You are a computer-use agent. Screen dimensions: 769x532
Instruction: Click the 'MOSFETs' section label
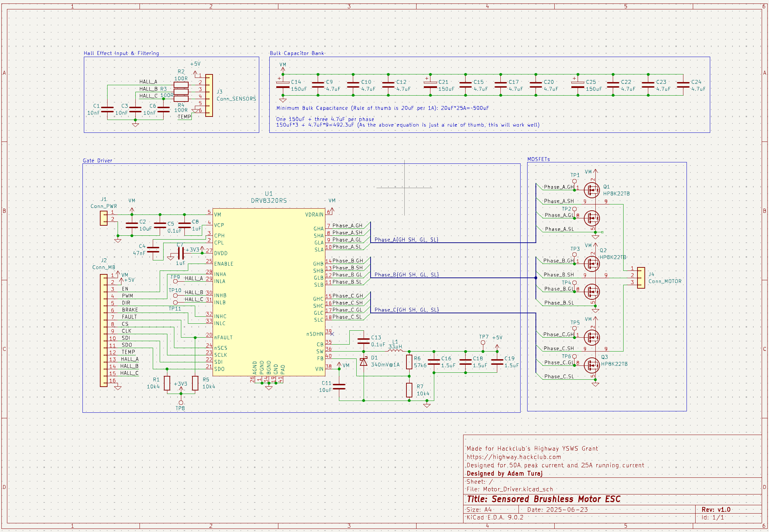click(x=539, y=159)
